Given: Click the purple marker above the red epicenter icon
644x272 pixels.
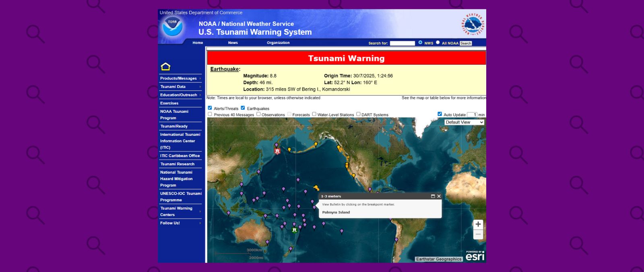Looking at the screenshot, I should [x=276, y=145].
